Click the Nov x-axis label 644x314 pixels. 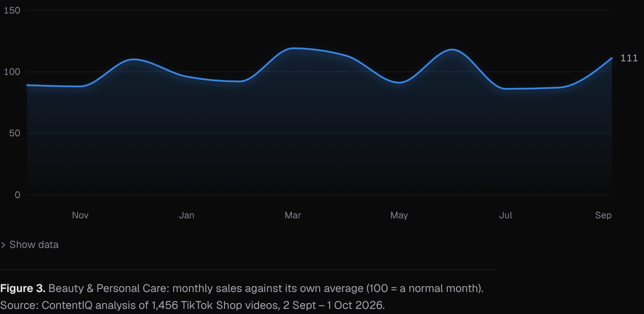[x=80, y=215]
